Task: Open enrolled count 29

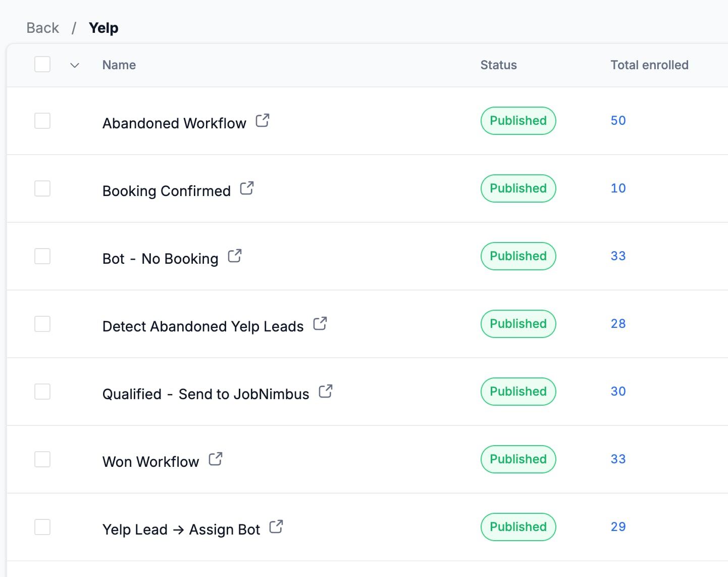Action: (618, 526)
